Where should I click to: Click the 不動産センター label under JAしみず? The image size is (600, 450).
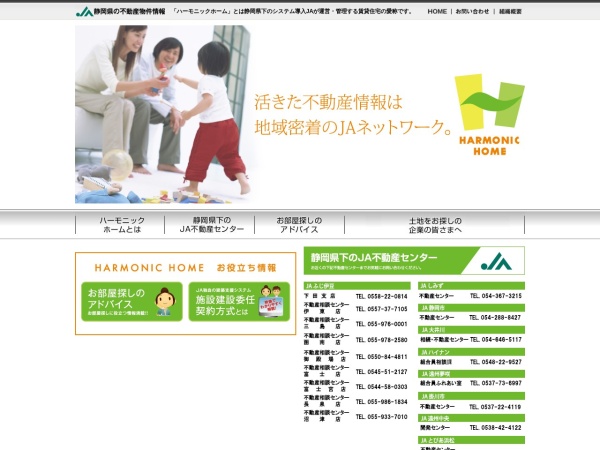tap(437, 296)
